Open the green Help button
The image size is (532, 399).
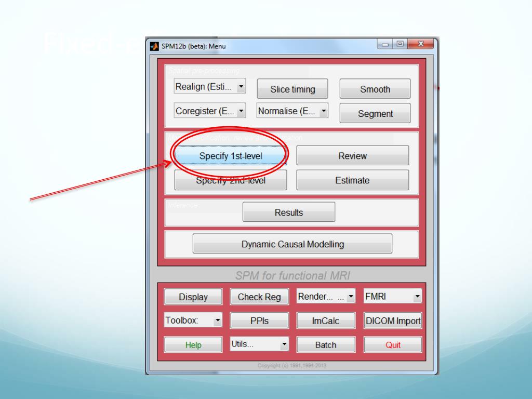(x=193, y=345)
